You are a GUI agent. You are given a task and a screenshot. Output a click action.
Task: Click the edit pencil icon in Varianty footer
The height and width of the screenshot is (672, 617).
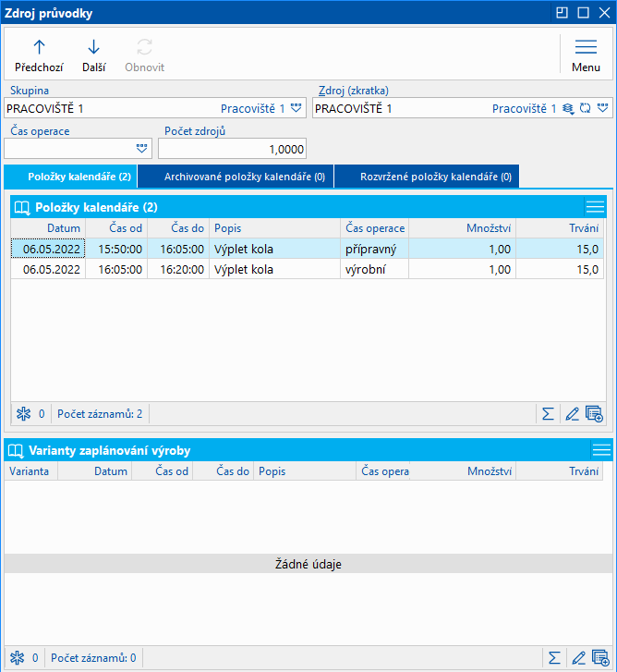[x=578, y=658]
